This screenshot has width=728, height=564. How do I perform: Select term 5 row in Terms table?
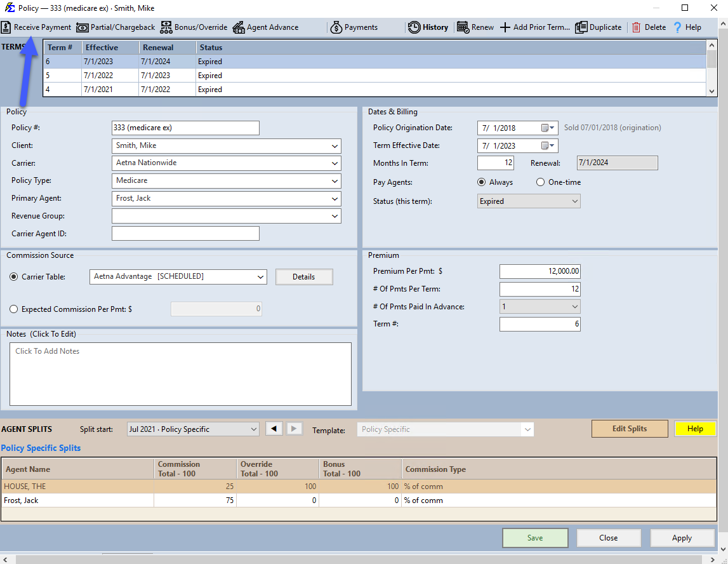click(x=374, y=75)
